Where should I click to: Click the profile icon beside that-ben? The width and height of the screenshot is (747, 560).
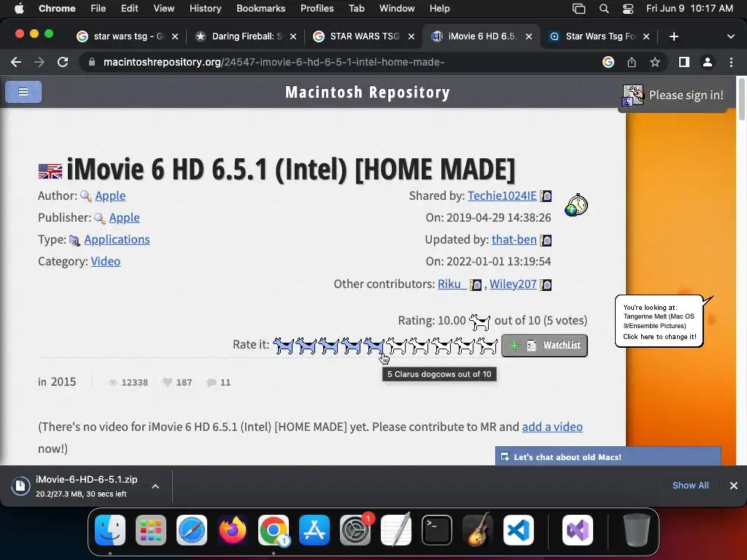click(546, 240)
